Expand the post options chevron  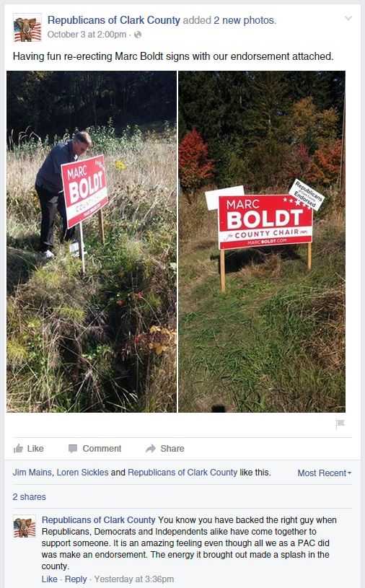point(348,18)
